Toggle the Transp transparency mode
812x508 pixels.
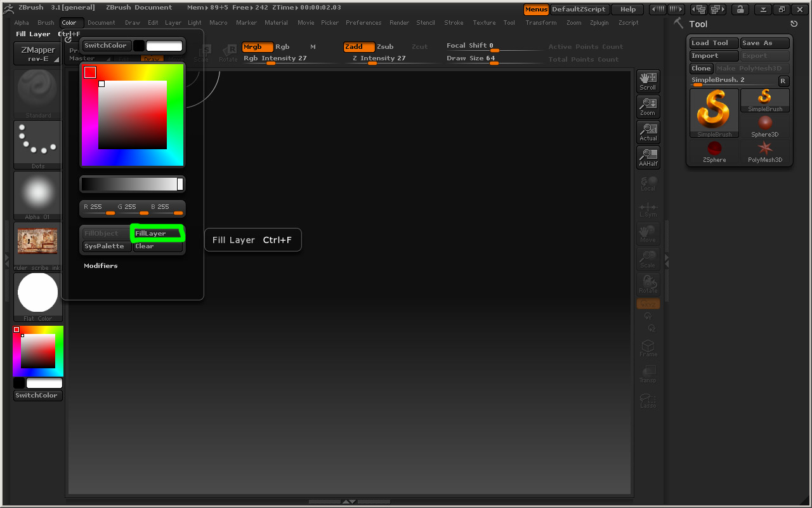[648, 373]
